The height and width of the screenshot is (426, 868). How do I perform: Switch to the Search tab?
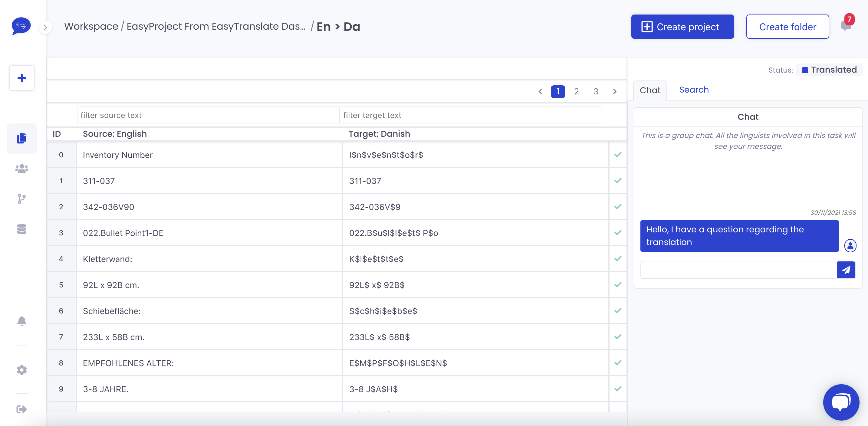[694, 90]
